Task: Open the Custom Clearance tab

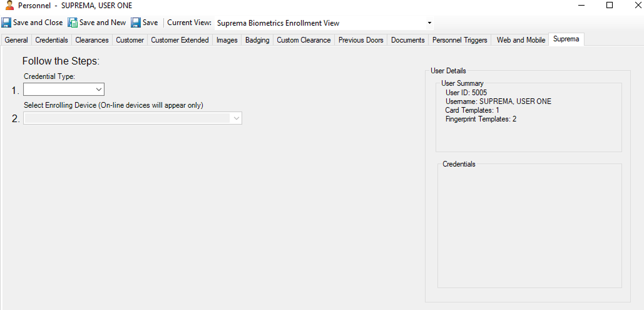Action: pyautogui.click(x=304, y=40)
